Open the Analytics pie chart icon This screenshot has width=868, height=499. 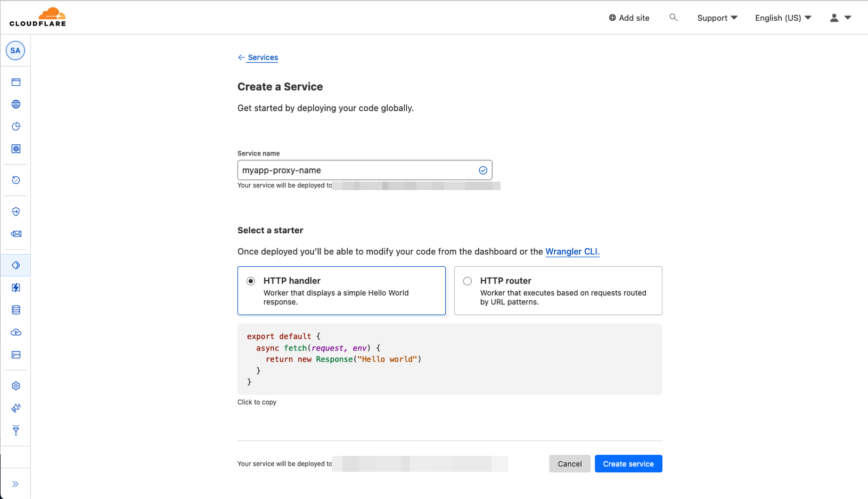tap(15, 126)
